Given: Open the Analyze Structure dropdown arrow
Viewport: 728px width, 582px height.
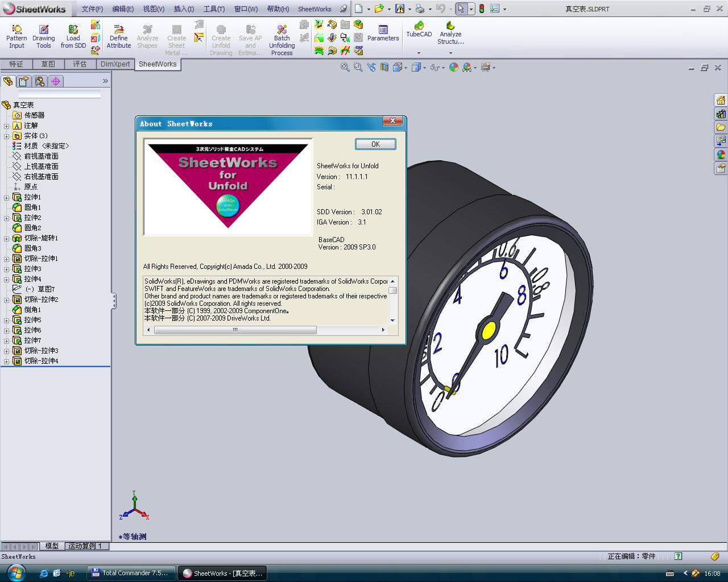Looking at the screenshot, I should 450,53.
